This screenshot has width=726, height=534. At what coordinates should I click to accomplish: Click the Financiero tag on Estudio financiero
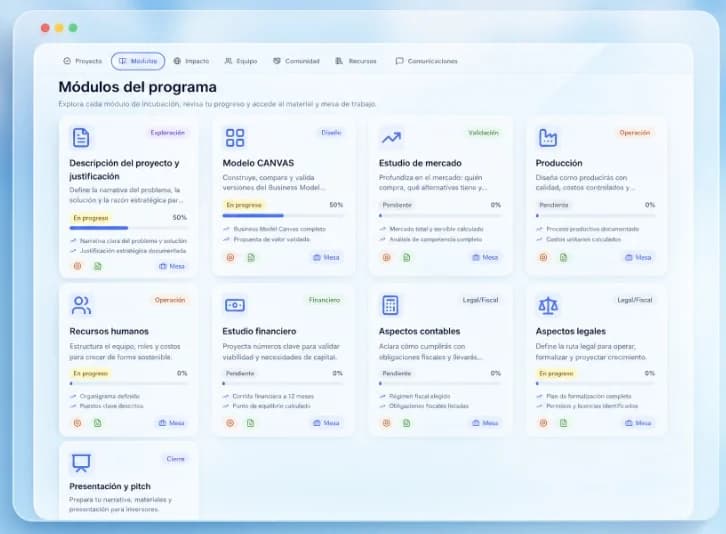(325, 300)
